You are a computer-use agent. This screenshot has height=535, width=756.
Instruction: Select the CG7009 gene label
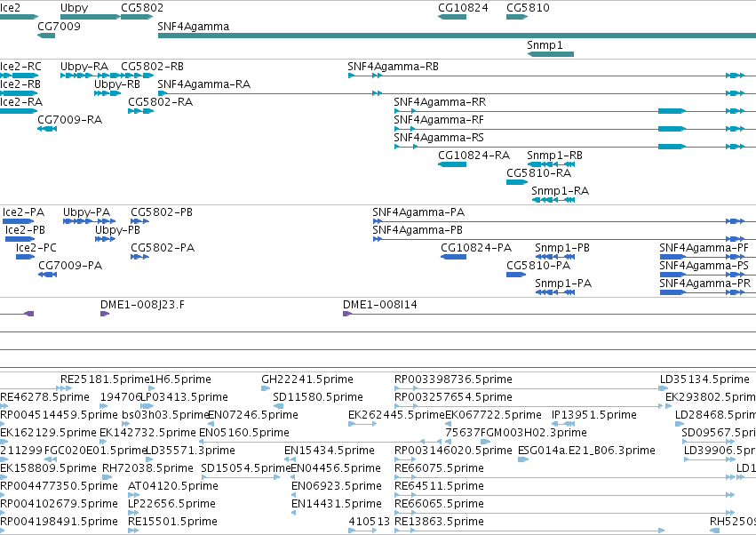(x=59, y=26)
